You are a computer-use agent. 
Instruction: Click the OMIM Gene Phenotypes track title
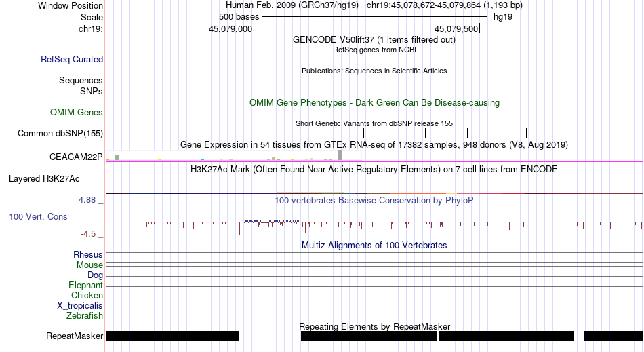(374, 102)
